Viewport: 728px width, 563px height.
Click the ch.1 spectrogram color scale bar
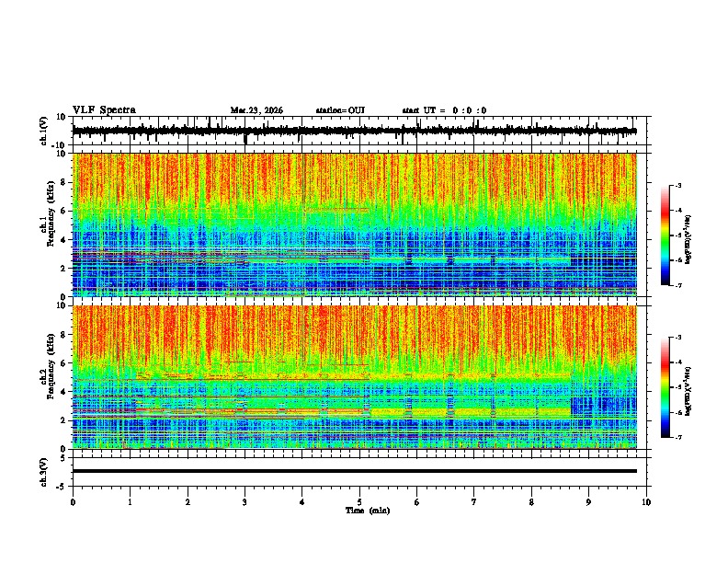(665, 236)
